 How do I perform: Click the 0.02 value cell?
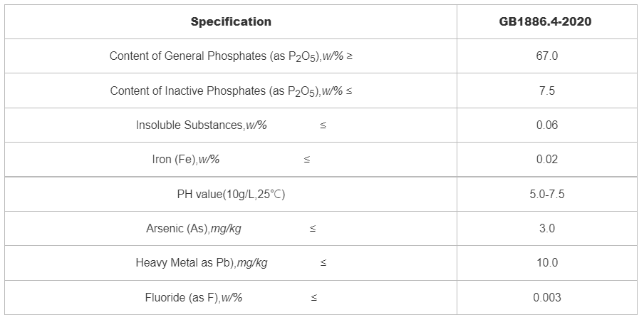pyautogui.click(x=546, y=159)
